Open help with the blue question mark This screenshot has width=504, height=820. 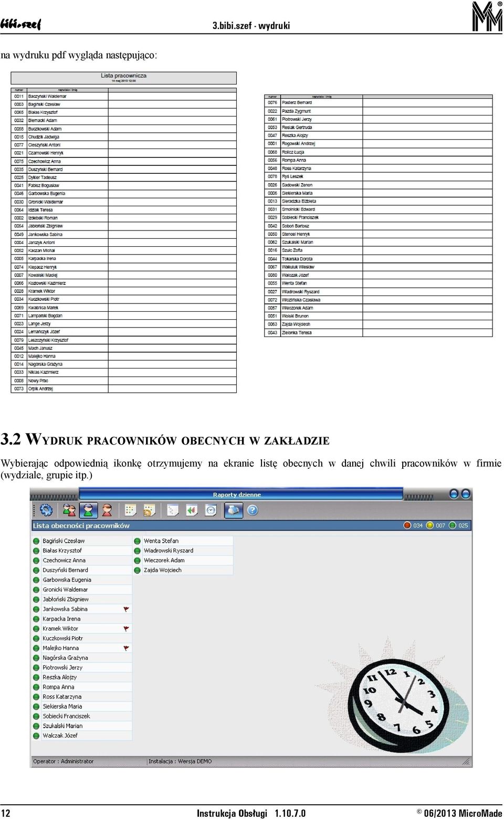point(253,510)
